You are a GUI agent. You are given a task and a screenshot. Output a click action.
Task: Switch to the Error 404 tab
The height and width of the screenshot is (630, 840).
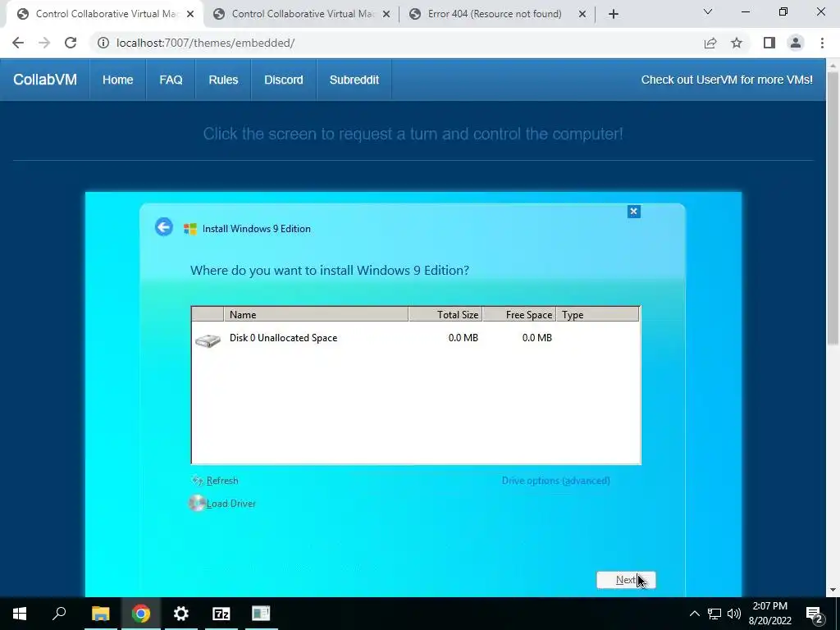494,14
